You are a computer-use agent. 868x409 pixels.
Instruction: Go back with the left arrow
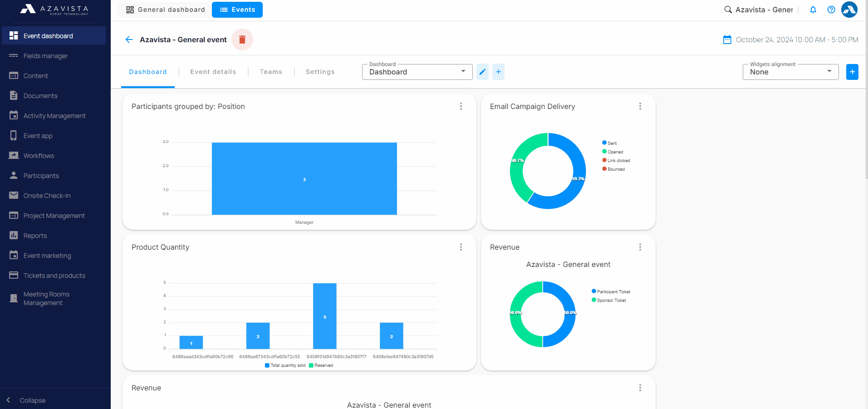point(129,39)
